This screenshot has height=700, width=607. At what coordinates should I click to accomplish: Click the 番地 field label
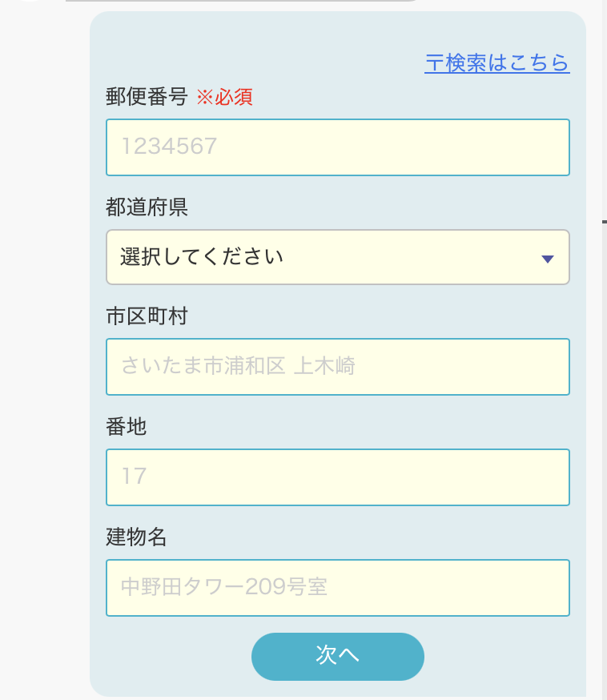127,427
